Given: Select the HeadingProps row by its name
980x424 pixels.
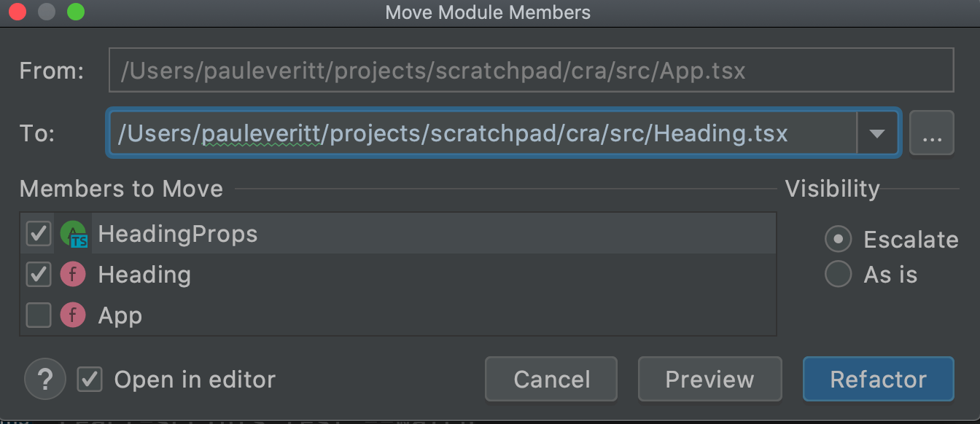Looking at the screenshot, I should coord(178,234).
